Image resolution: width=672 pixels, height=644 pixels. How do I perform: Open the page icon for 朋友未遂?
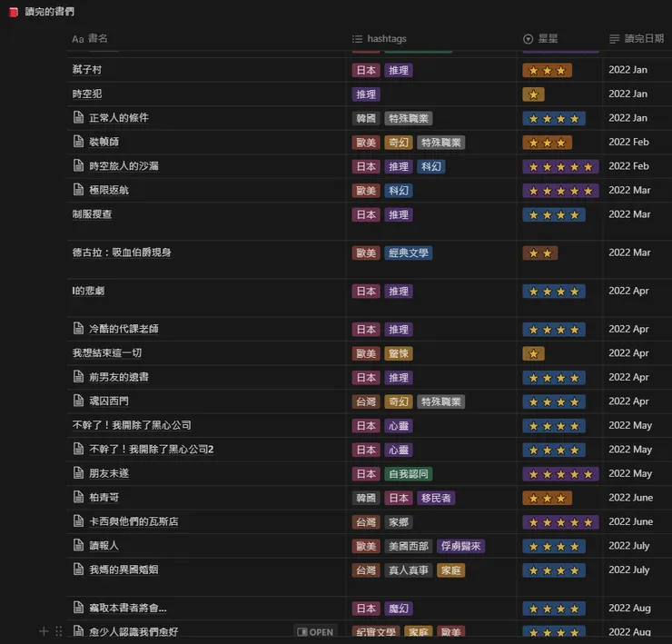78,472
